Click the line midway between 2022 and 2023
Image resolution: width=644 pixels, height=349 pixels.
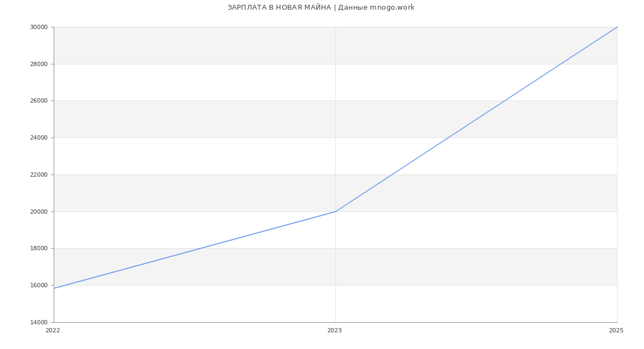pyautogui.click(x=195, y=250)
